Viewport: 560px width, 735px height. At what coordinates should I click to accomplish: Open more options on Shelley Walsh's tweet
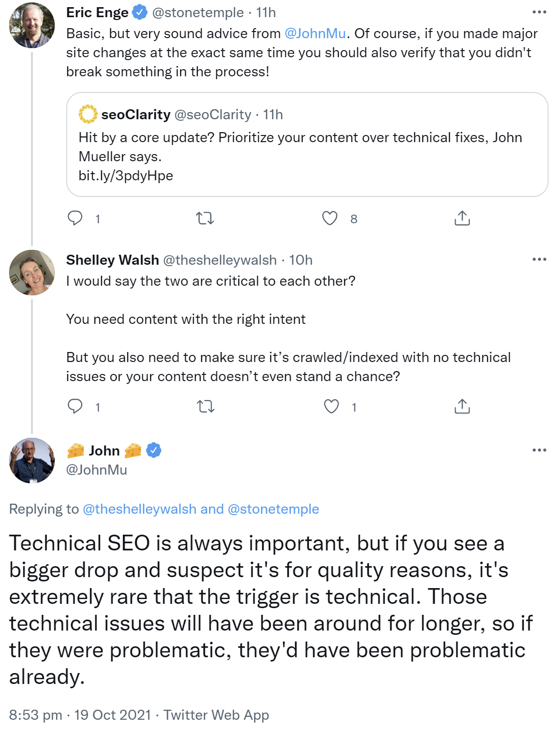(539, 259)
